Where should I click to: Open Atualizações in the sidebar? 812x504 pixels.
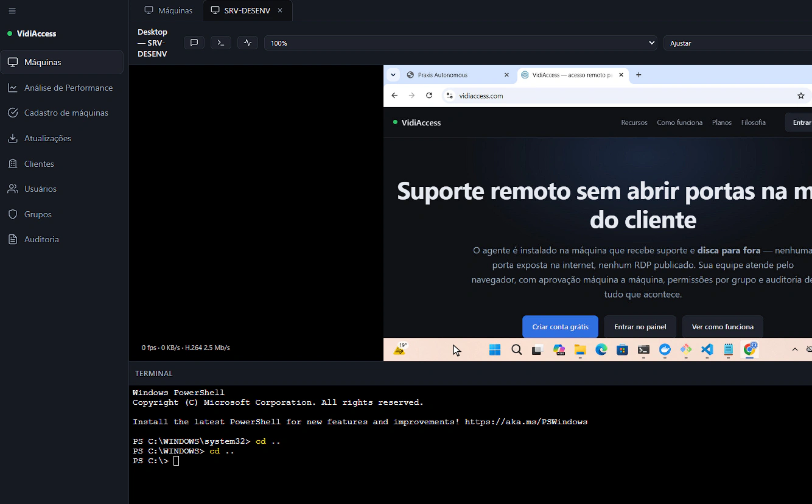(61, 138)
